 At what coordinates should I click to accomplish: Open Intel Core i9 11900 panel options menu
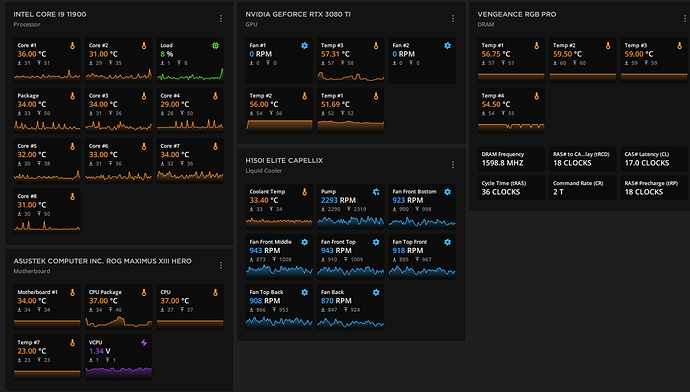pyautogui.click(x=220, y=18)
